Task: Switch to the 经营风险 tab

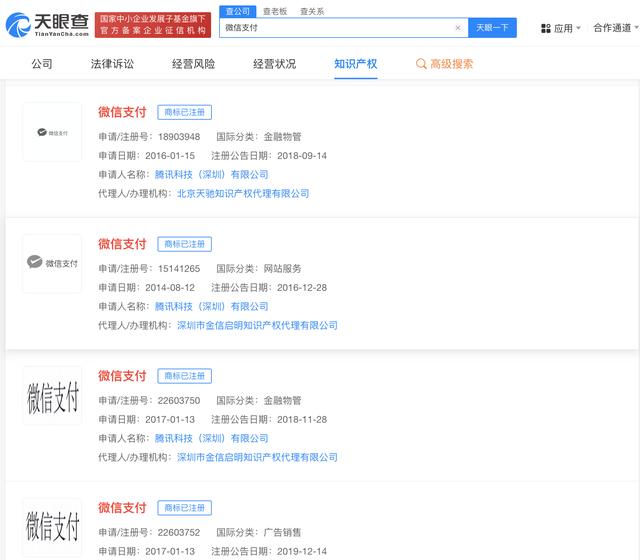Action: coord(193,64)
